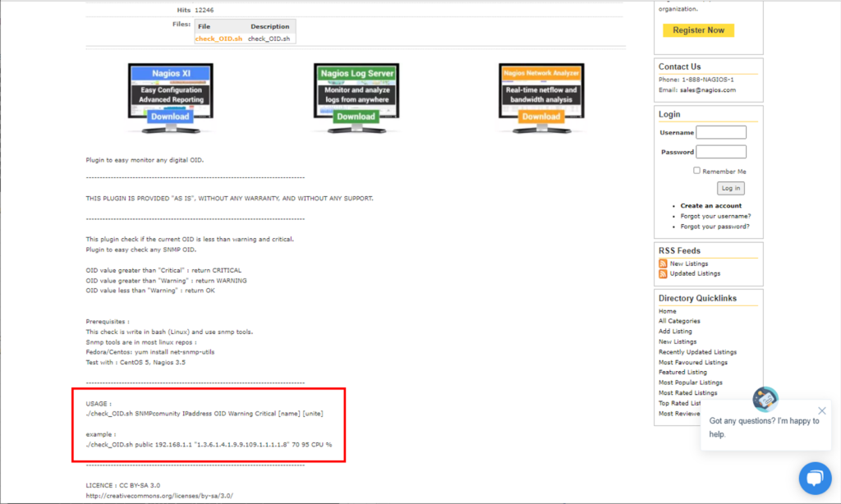Viewport: 841px width, 504px height.
Task: Open Recently Updated Listings quicklink
Action: click(x=697, y=352)
